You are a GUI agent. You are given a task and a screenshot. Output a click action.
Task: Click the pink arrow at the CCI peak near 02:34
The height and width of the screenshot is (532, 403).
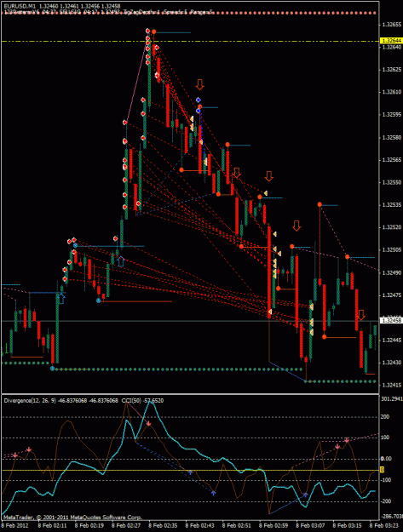pyautogui.click(x=149, y=423)
